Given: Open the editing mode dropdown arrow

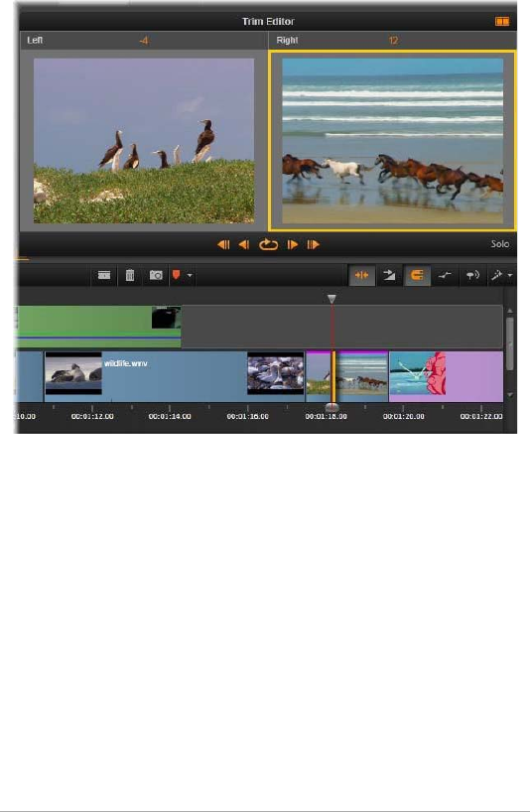Looking at the screenshot, I should point(510,275).
